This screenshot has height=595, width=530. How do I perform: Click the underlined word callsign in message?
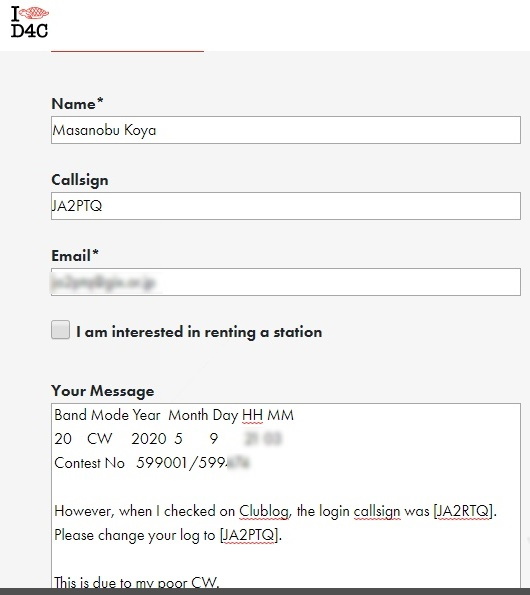coord(377,512)
